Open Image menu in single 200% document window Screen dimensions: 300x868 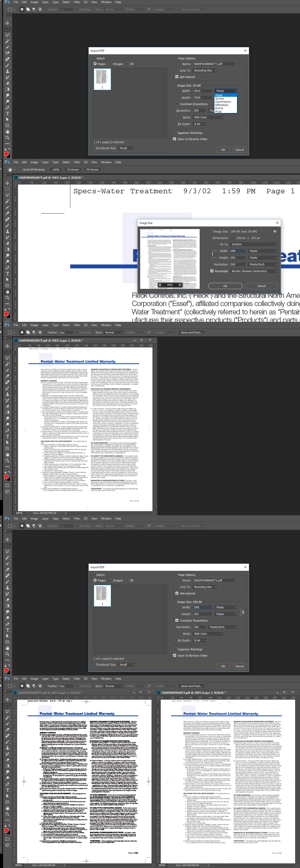34,325
